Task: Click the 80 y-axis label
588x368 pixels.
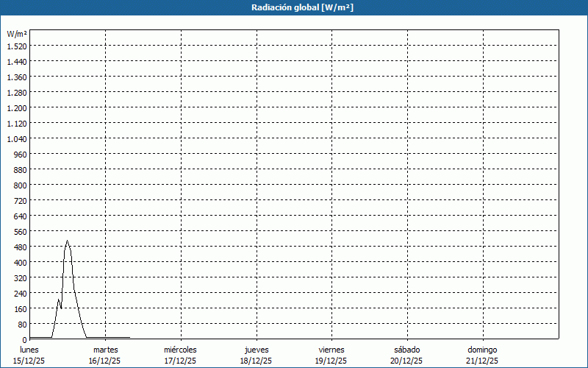Action: coord(23,325)
